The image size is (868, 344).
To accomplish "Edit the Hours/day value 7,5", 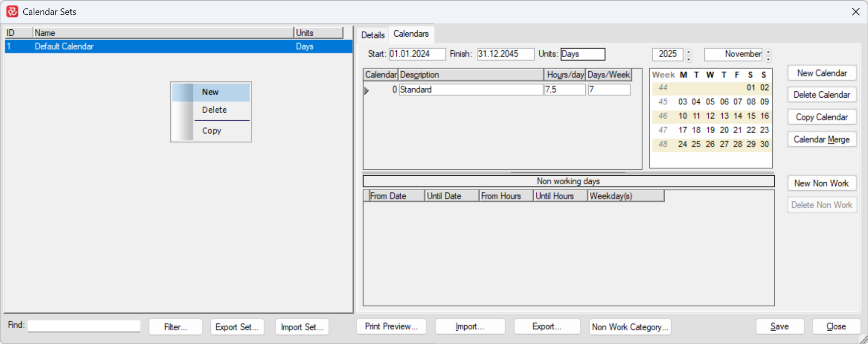I will tap(565, 89).
